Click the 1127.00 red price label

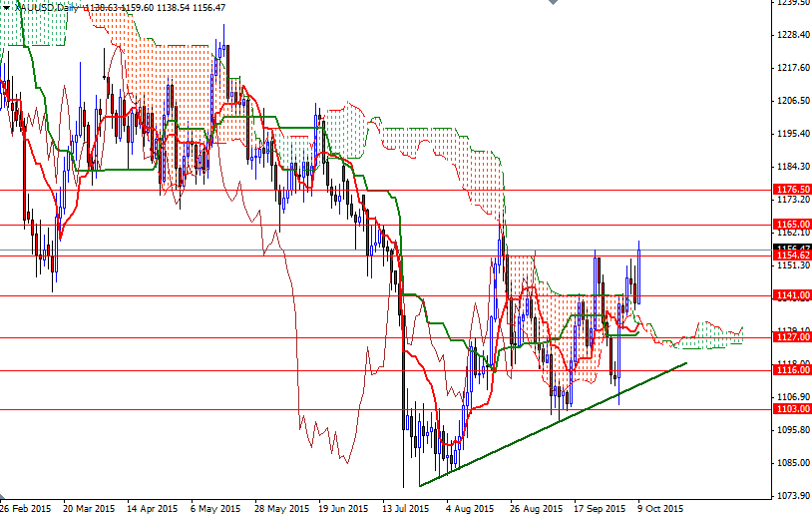pos(791,337)
